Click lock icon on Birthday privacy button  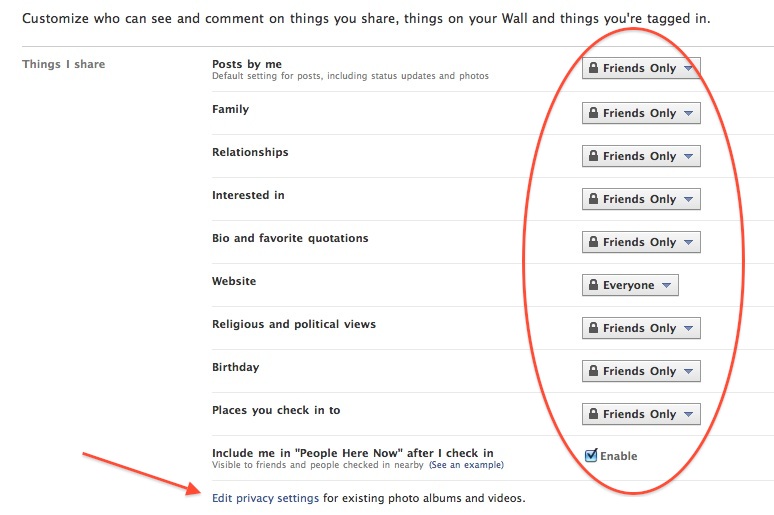(593, 370)
